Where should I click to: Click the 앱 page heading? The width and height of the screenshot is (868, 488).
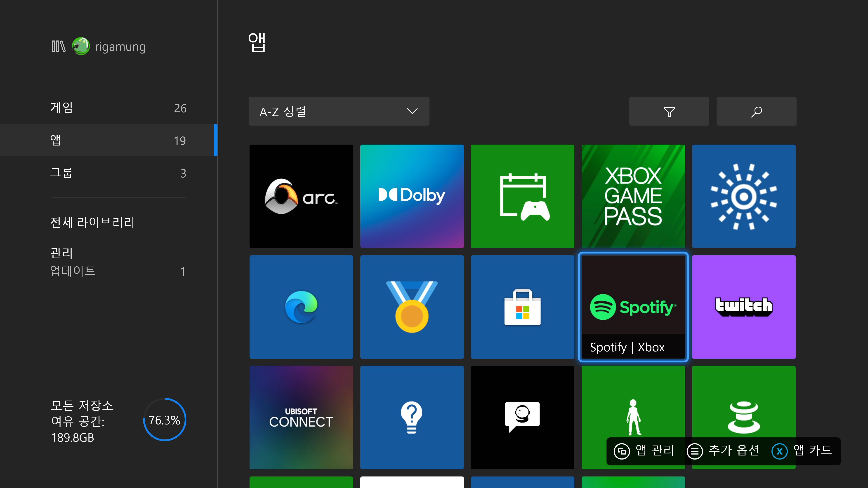(257, 42)
